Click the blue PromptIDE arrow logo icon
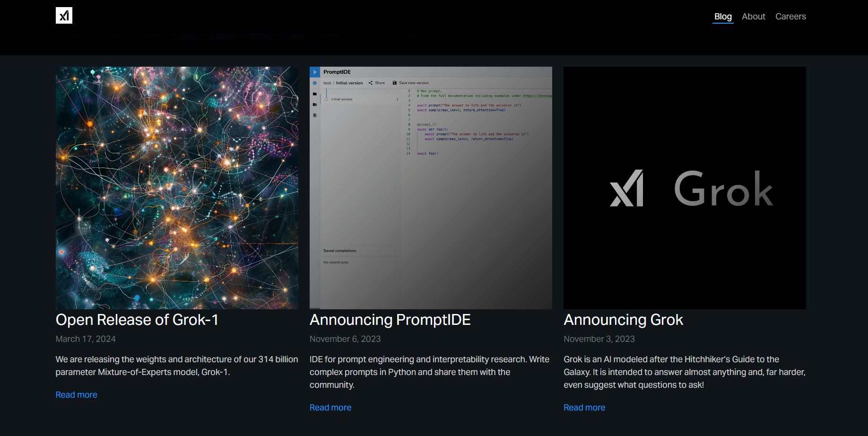Image resolution: width=868 pixels, height=436 pixels. point(315,72)
